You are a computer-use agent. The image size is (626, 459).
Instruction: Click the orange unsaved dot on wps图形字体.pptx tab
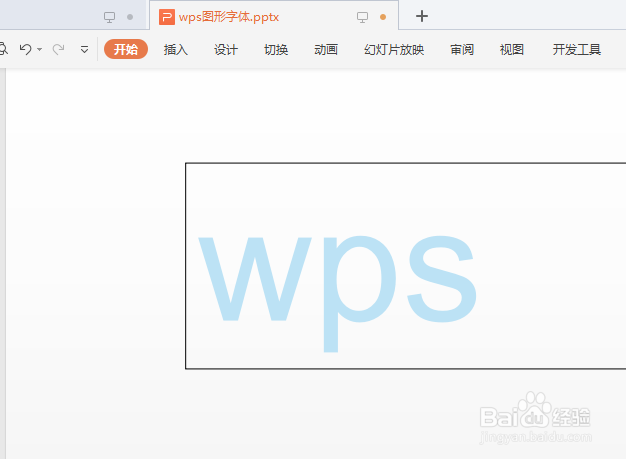[x=383, y=17]
